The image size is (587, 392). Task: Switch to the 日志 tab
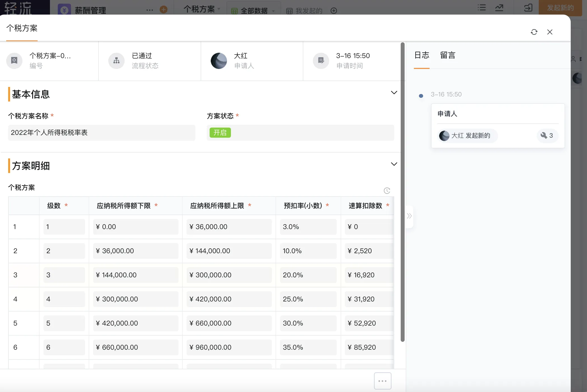[x=422, y=55]
